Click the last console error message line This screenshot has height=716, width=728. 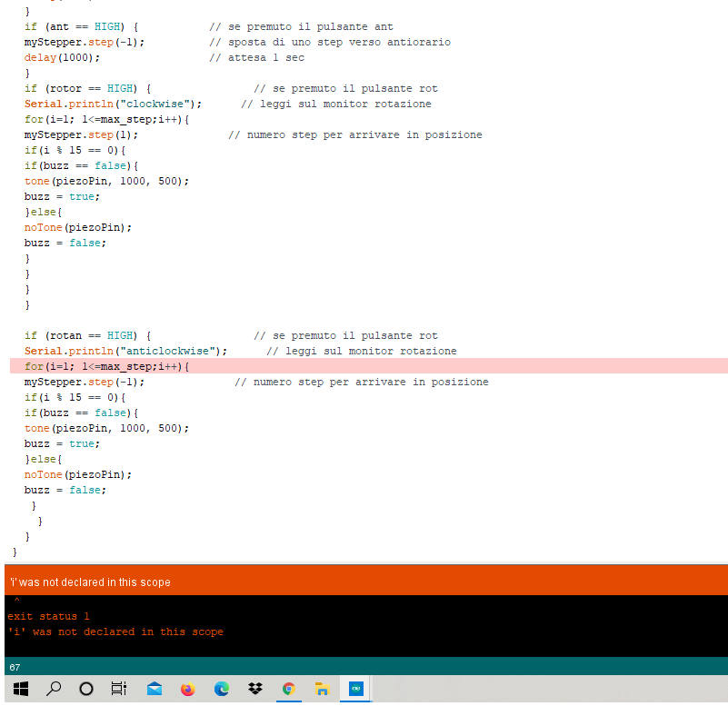(x=115, y=631)
